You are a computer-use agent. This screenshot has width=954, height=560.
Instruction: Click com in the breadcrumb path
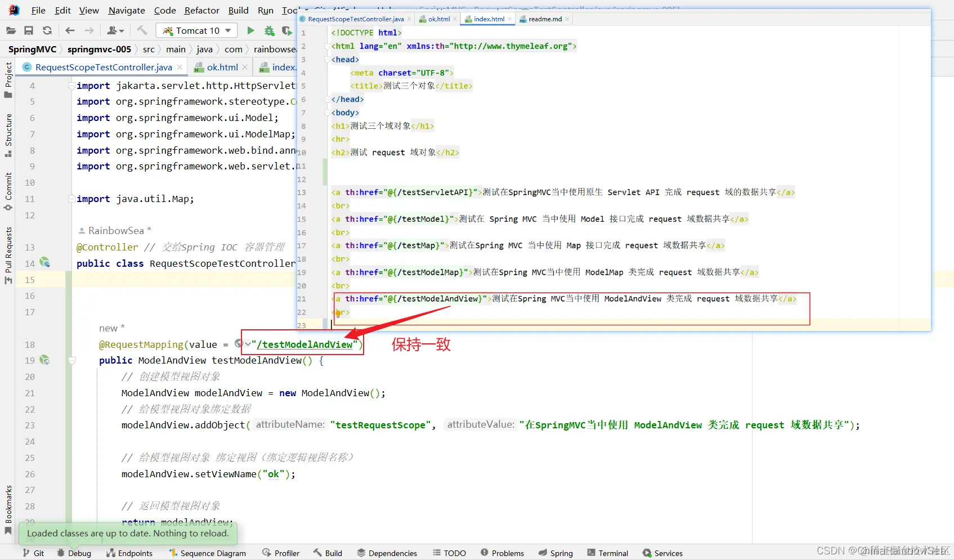pyautogui.click(x=234, y=49)
